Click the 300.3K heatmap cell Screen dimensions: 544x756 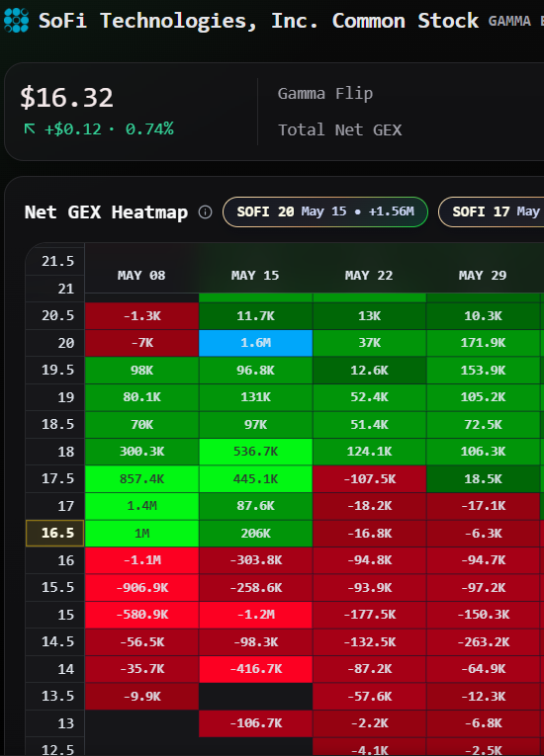pos(141,452)
